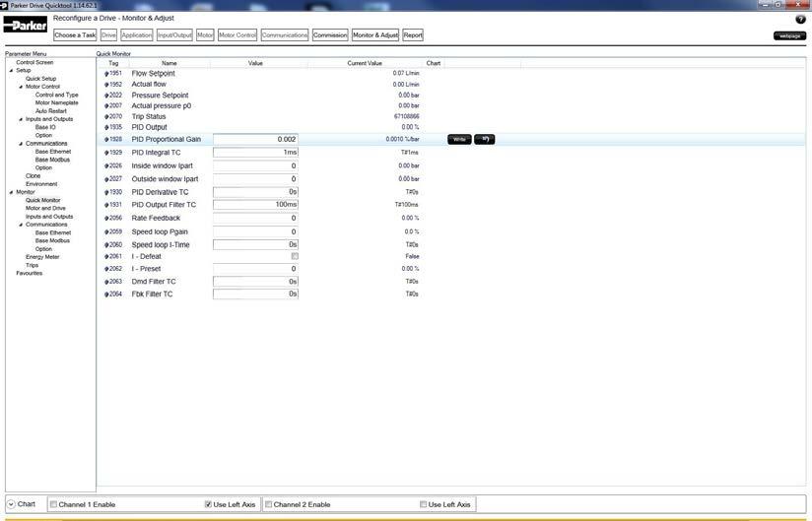Image resolution: width=812 pixels, height=521 pixels.
Task: Click tag icon for Actual pressure p0
Action: [106, 105]
